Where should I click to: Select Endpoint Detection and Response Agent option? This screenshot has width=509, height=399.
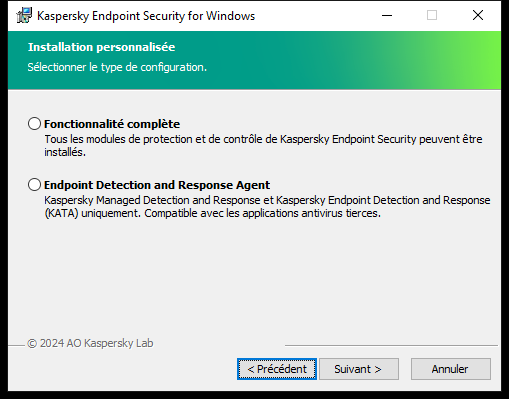34,185
